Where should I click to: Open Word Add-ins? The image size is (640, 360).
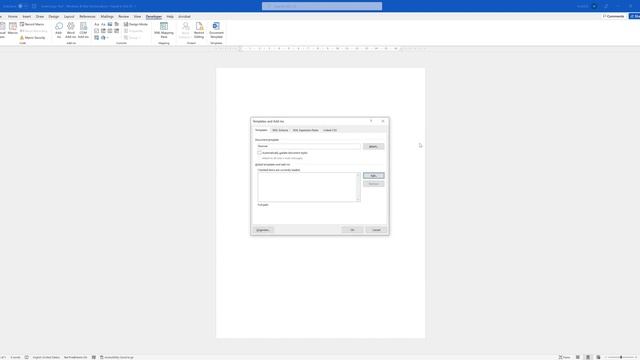pos(71,31)
